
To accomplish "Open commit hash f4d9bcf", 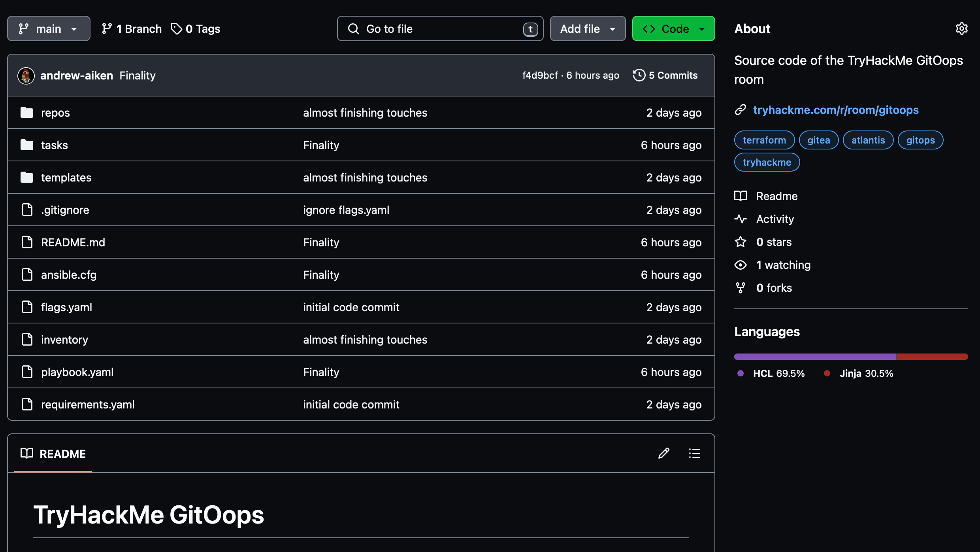I will (540, 75).
